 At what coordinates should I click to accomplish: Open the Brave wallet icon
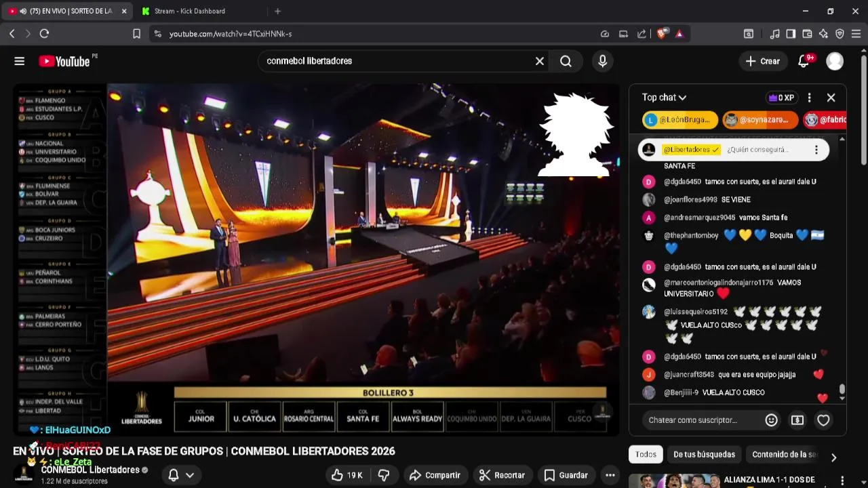pos(807,34)
